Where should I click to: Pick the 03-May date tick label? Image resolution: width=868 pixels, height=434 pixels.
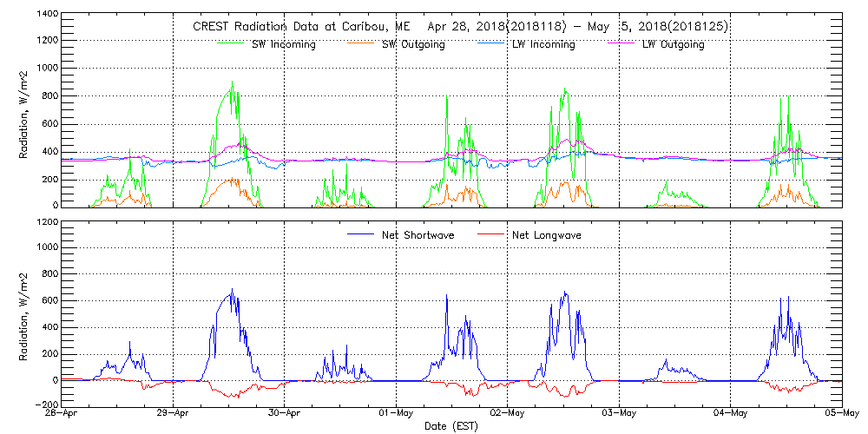coord(619,413)
